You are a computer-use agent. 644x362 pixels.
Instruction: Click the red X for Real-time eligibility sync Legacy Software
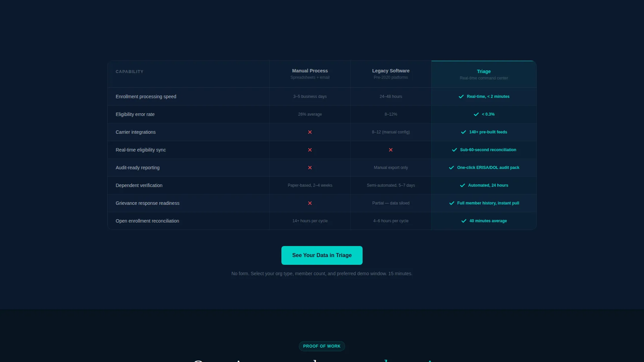coord(391,150)
